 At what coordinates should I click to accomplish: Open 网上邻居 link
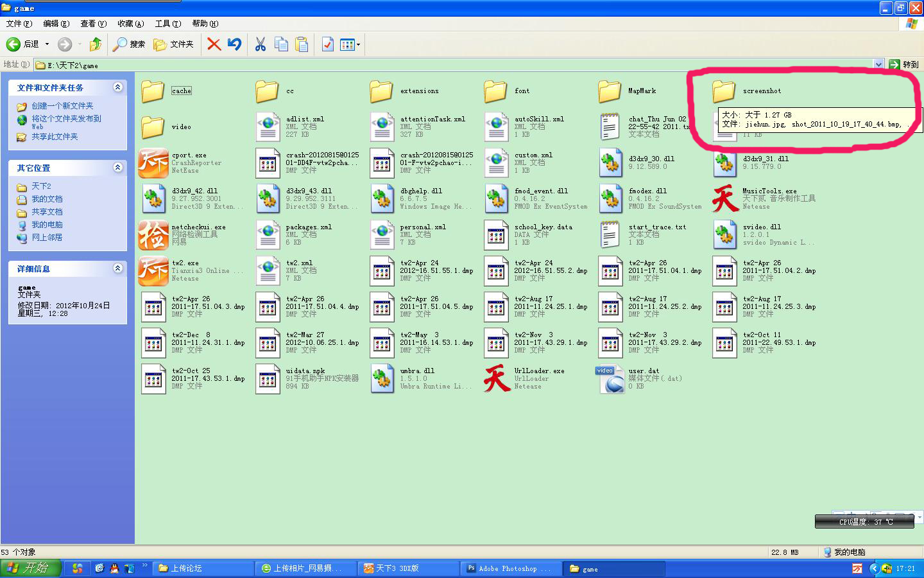47,238
